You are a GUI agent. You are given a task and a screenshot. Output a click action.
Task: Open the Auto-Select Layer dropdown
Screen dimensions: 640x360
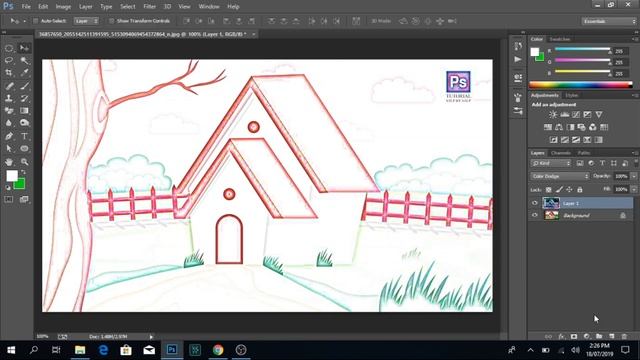[x=86, y=21]
